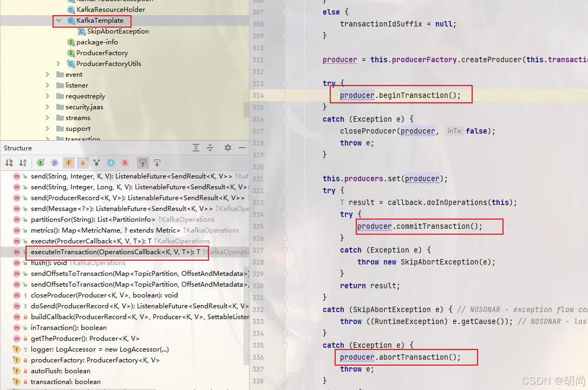Toggle Sort by Visibility in Structure toolbar

9,163
